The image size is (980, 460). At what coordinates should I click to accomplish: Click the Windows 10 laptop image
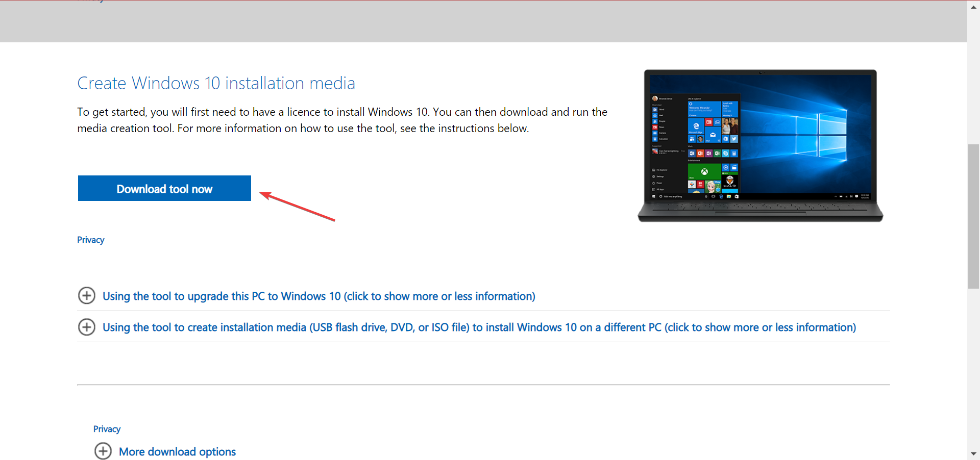click(x=760, y=146)
